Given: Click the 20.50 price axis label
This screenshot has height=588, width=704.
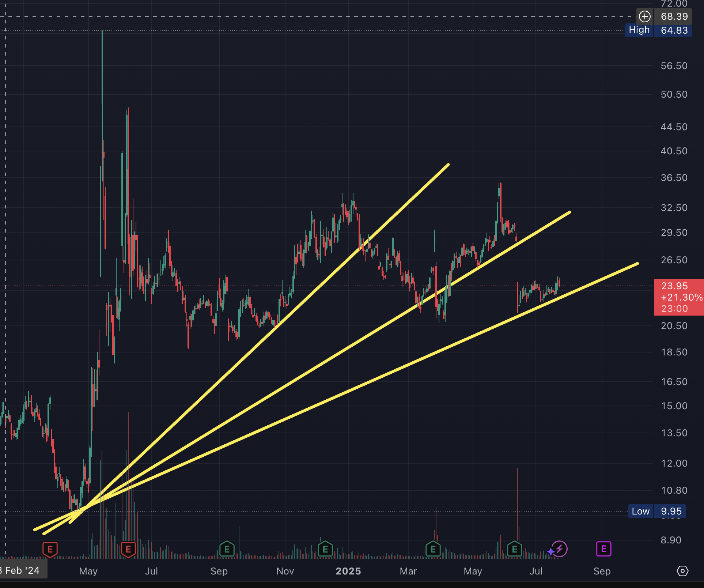Looking at the screenshot, I should click(x=674, y=326).
